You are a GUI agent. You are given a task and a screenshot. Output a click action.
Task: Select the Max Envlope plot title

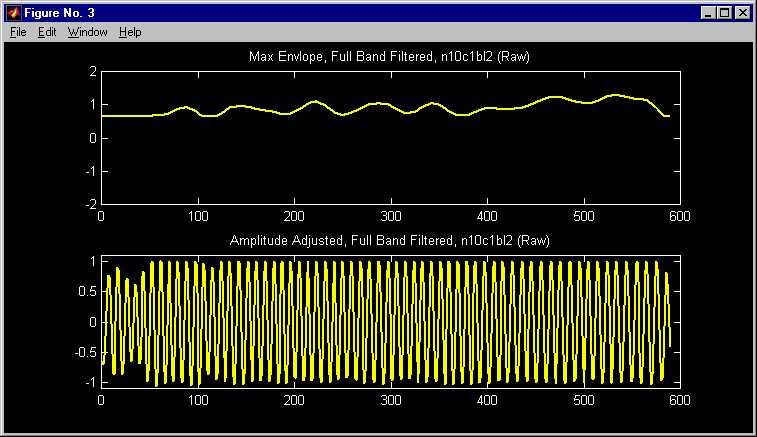point(389,57)
